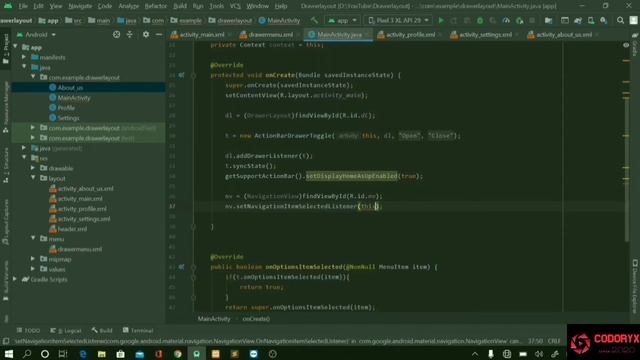
Task: Switch to drawermenu.xml editor tab
Action: click(271, 35)
